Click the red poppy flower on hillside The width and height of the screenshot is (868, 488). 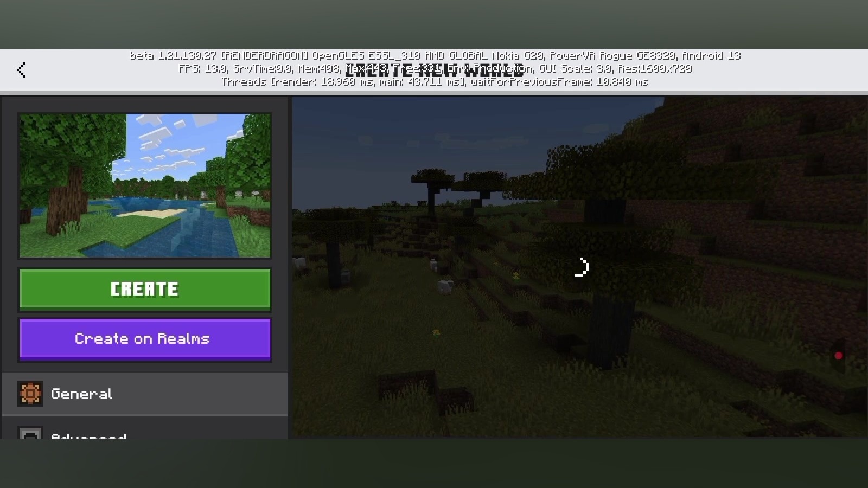pyautogui.click(x=838, y=356)
